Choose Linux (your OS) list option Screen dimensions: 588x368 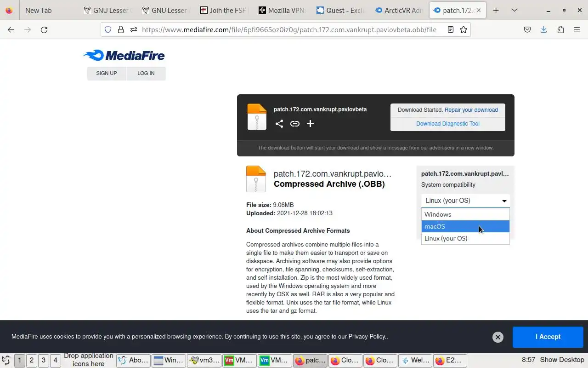pos(465,238)
